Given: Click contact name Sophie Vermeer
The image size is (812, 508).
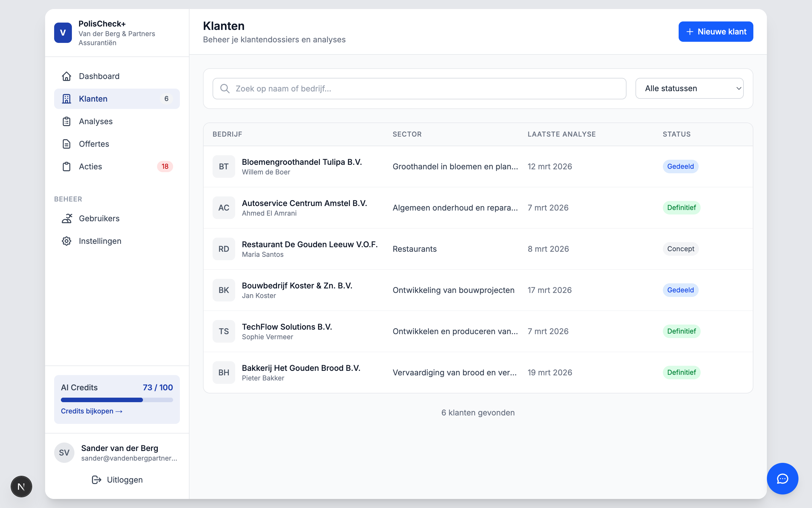Looking at the screenshot, I should pos(267,337).
